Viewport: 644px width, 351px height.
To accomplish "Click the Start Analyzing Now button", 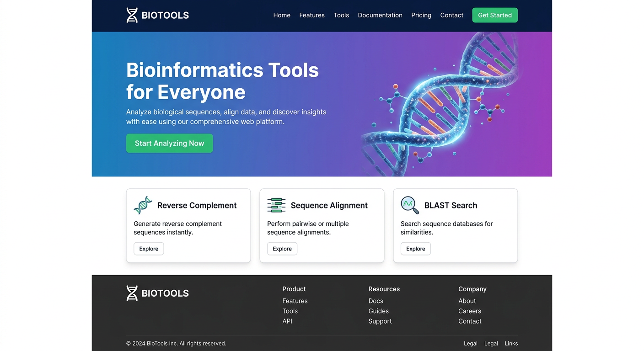I will point(169,143).
